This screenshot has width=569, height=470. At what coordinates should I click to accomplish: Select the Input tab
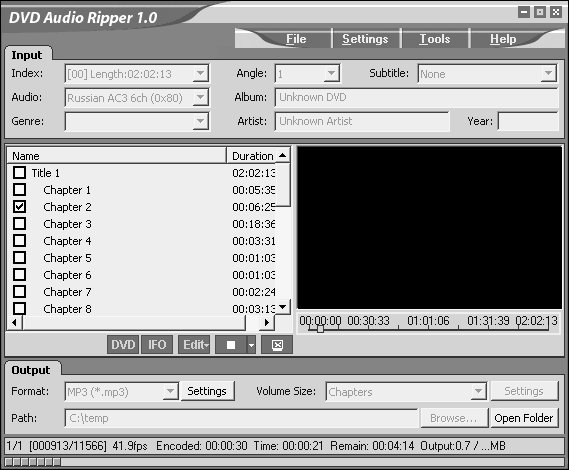coord(27,55)
